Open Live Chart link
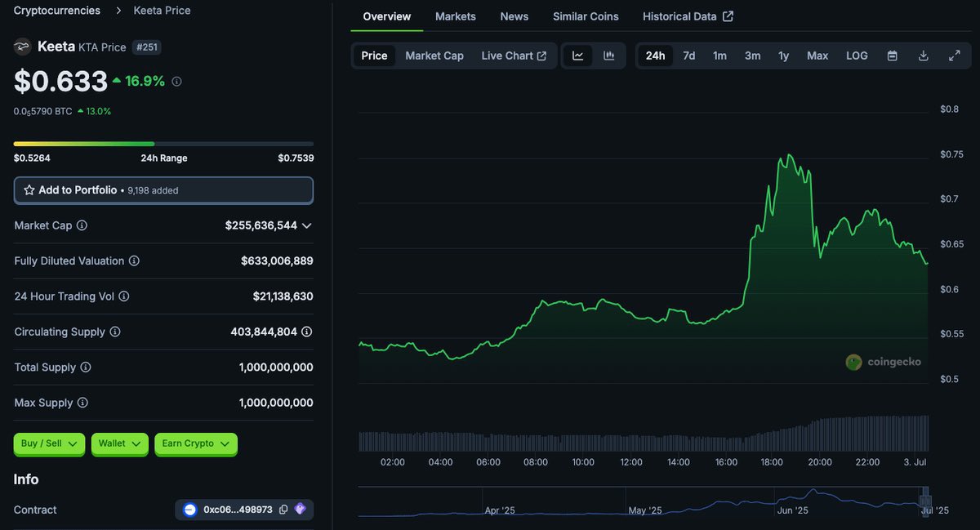This screenshot has height=530, width=980. click(x=514, y=56)
